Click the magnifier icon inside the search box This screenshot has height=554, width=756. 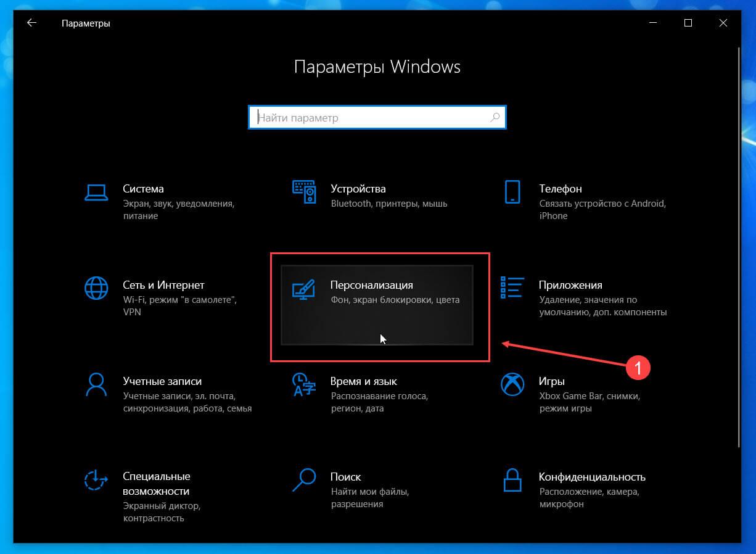495,117
